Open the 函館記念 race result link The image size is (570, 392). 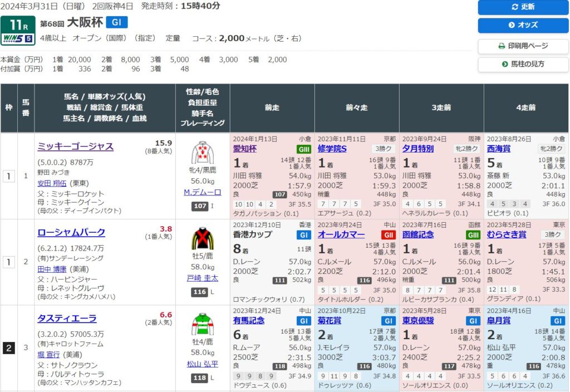[418, 234]
